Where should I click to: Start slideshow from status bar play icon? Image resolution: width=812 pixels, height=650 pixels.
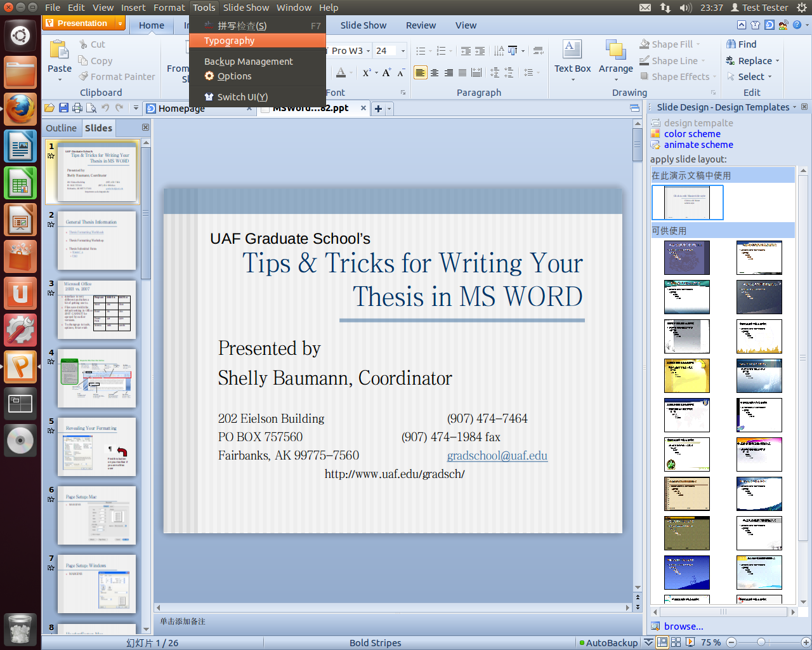click(x=690, y=642)
